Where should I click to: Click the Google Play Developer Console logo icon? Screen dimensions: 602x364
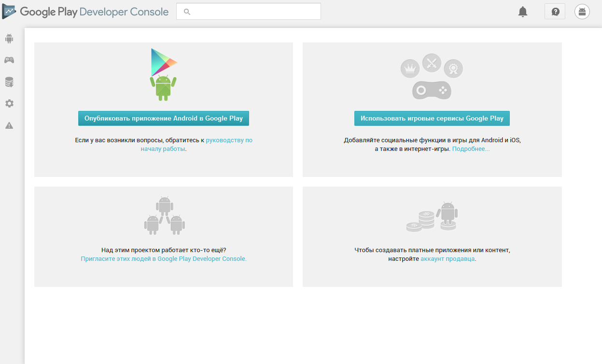[x=9, y=12]
